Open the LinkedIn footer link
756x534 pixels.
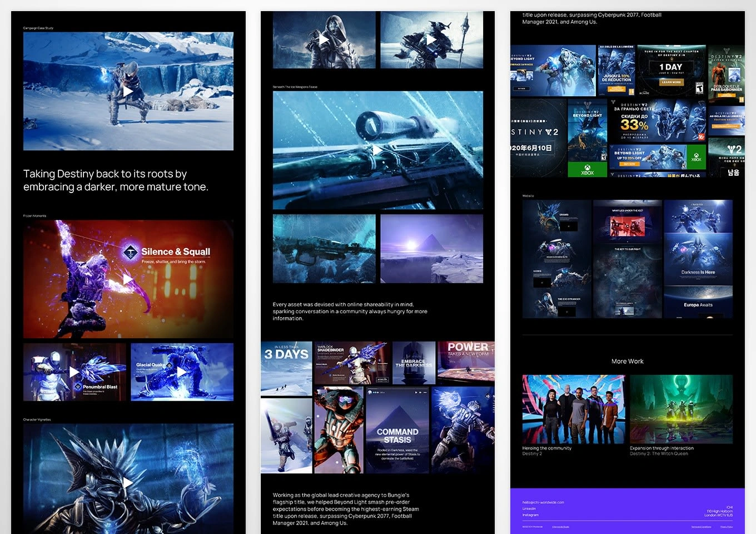[529, 508]
